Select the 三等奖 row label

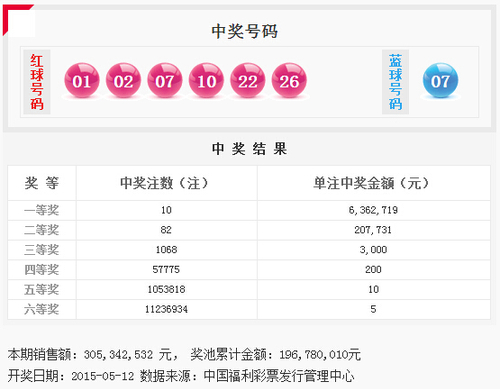(x=42, y=250)
